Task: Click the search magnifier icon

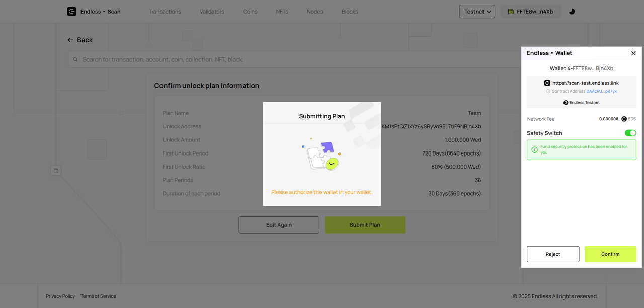Action: (x=76, y=59)
